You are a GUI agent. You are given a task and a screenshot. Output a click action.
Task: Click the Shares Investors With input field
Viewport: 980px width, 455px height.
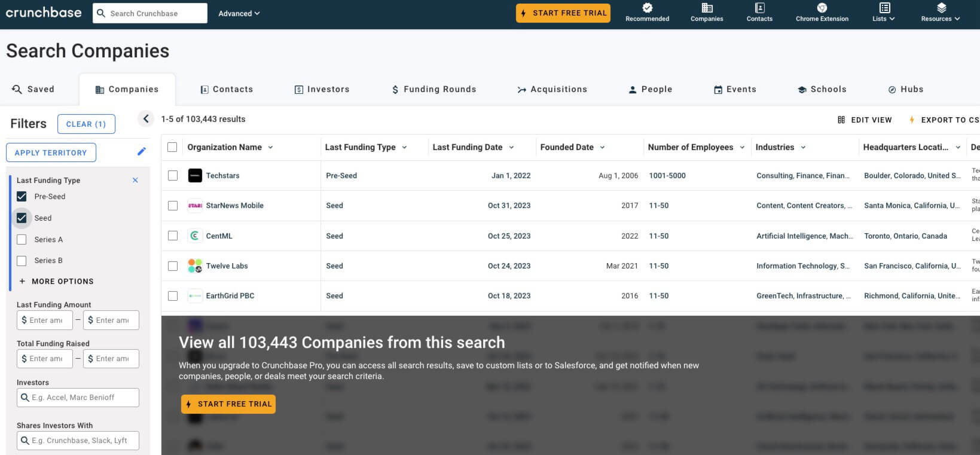78,441
